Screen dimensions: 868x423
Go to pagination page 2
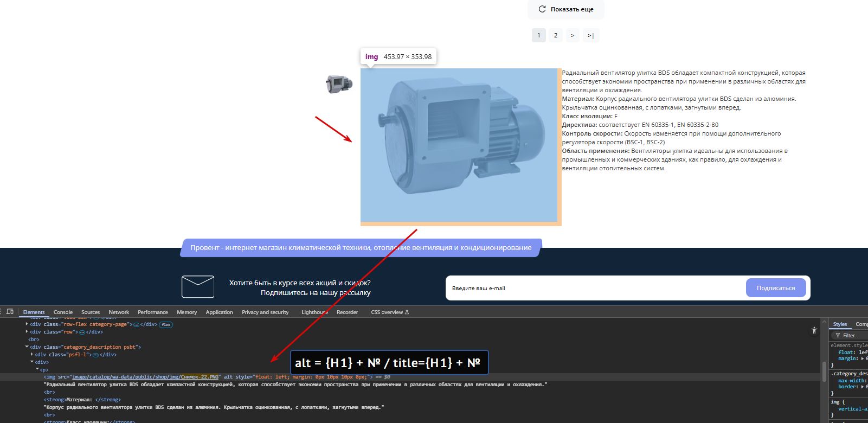[555, 35]
